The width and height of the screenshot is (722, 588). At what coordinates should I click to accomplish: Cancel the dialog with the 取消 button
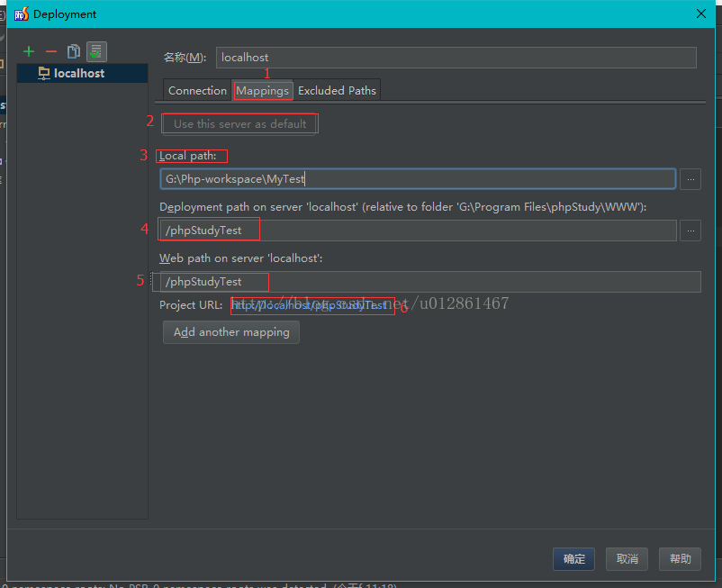coord(627,559)
